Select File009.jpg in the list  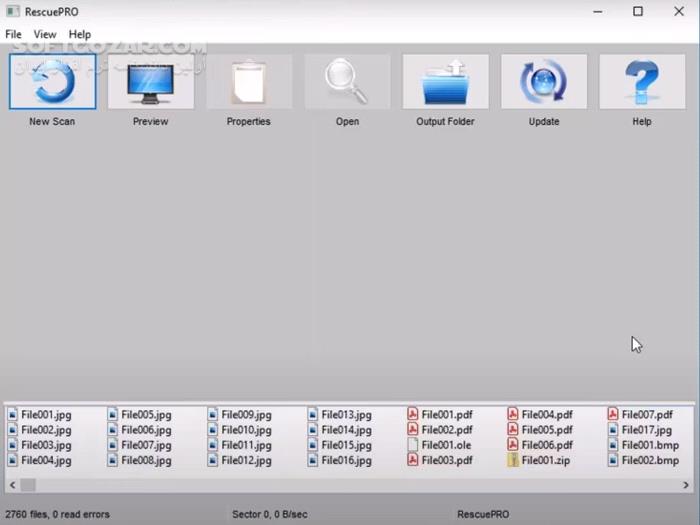tap(240, 415)
